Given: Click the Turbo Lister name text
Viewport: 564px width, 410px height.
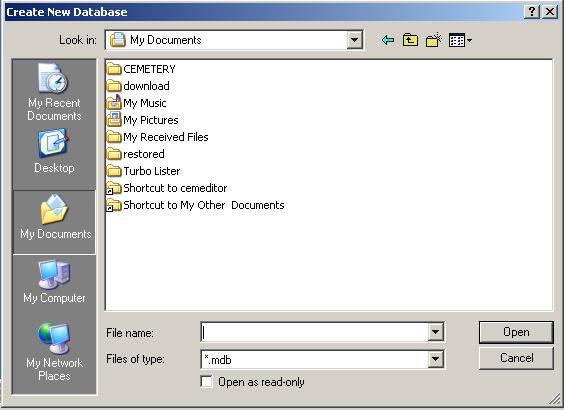Looking at the screenshot, I should click(x=152, y=171).
